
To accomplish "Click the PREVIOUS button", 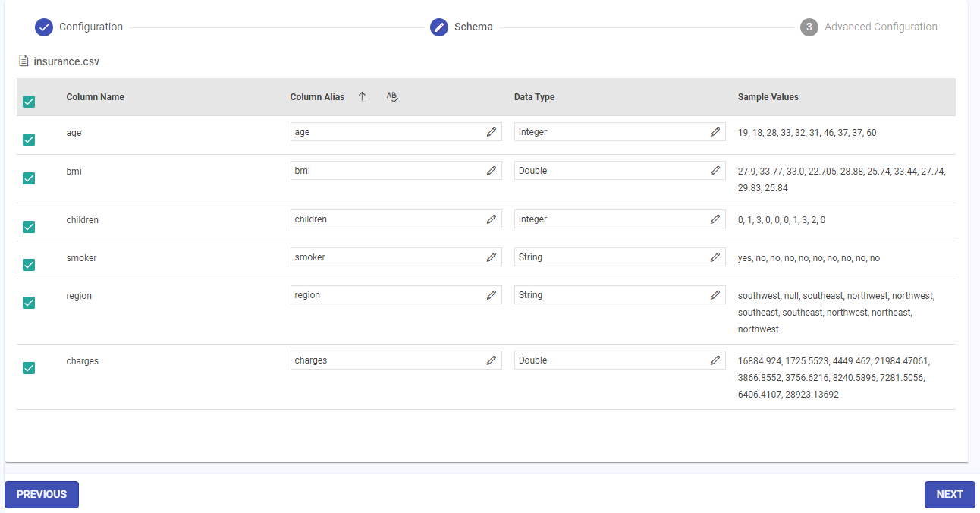I will point(42,494).
